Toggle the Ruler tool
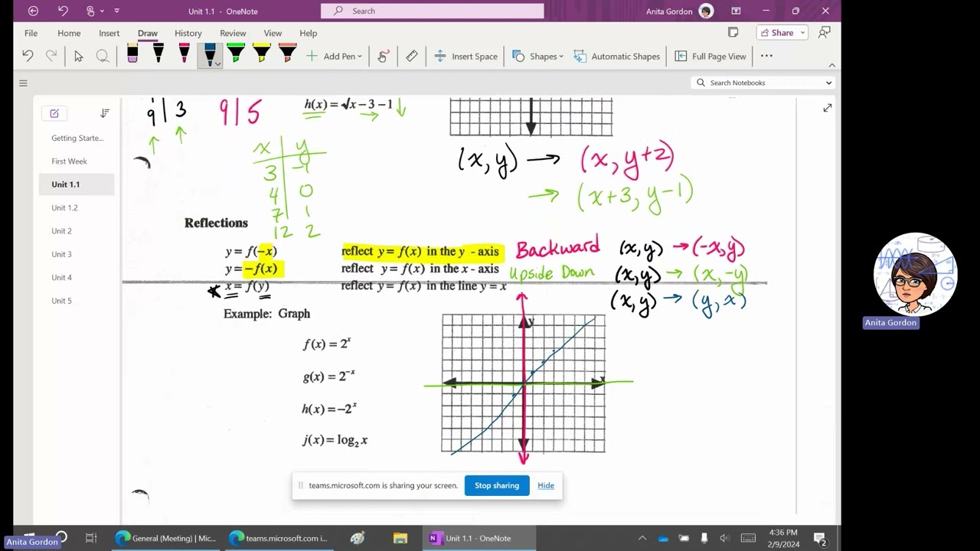Viewport: 980px width, 551px height. (411, 56)
